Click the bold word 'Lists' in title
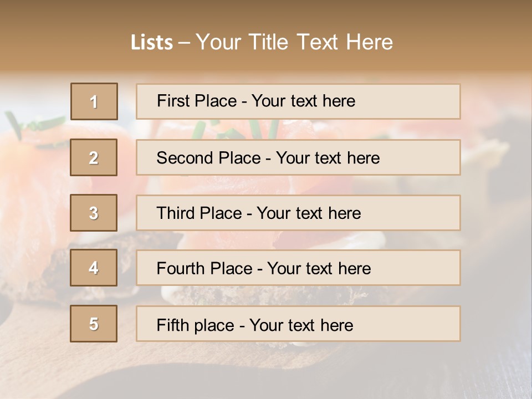Image resolution: width=532 pixels, height=399 pixels. 152,43
